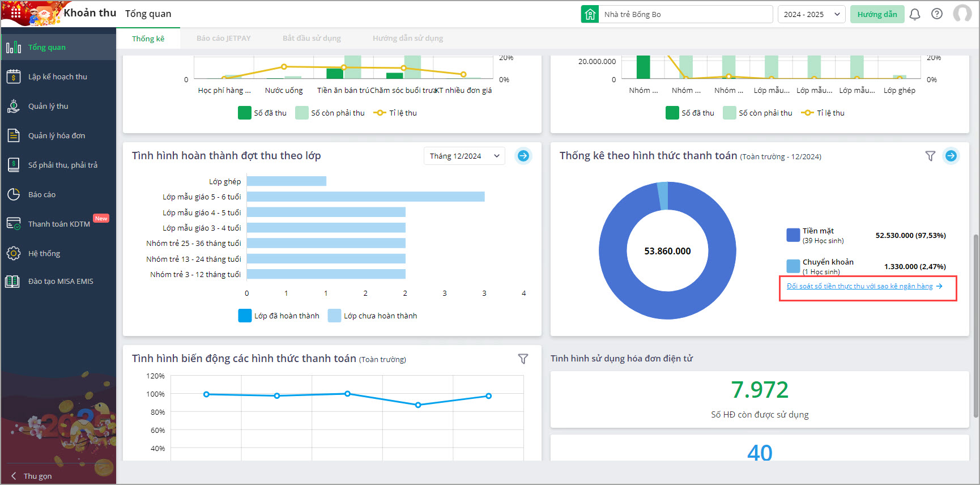Click the Hướng dẫn button
The width and height of the screenshot is (980, 485).
[877, 14]
